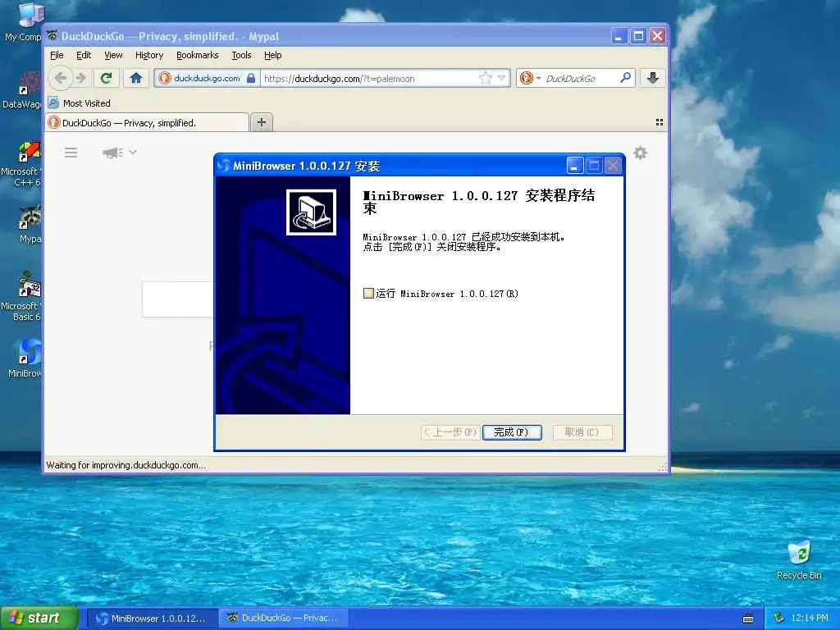Open the History menu in Mypal
Image resolution: width=840 pixels, height=630 pixels.
pyautogui.click(x=149, y=55)
